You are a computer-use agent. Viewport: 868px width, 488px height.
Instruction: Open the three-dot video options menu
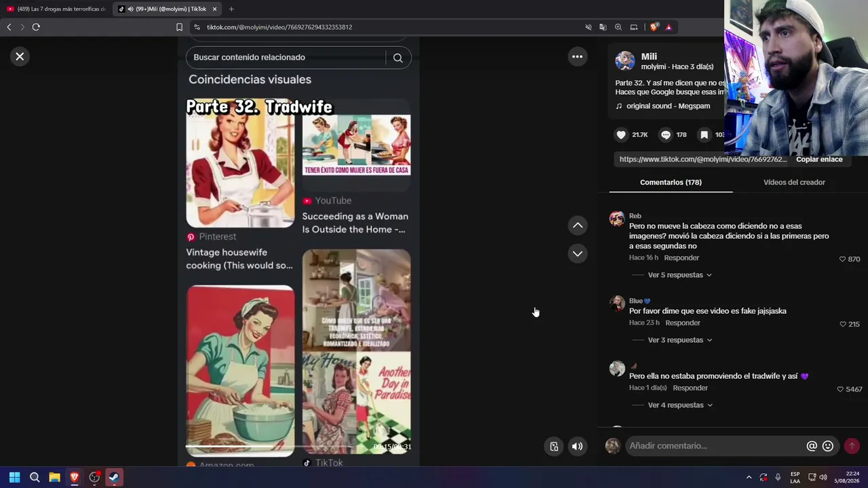coord(577,56)
